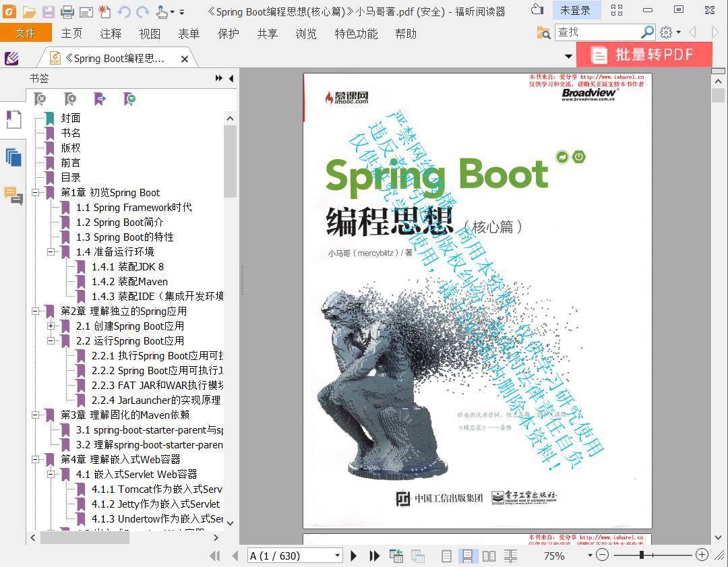The width and height of the screenshot is (728, 567).
Task: Zoom out with the minus button
Action: click(x=602, y=555)
